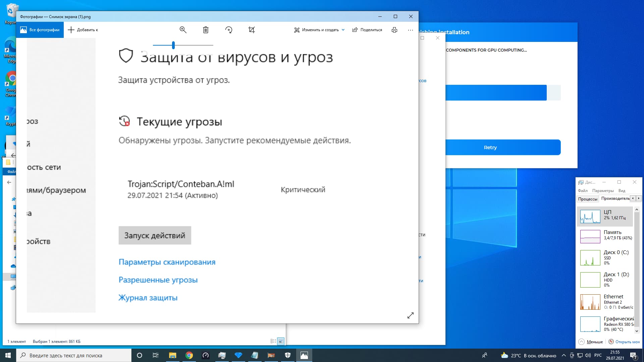644x362 pixels.
Task: Select Диск 0 (C:) performance item
Action: pyautogui.click(x=605, y=257)
